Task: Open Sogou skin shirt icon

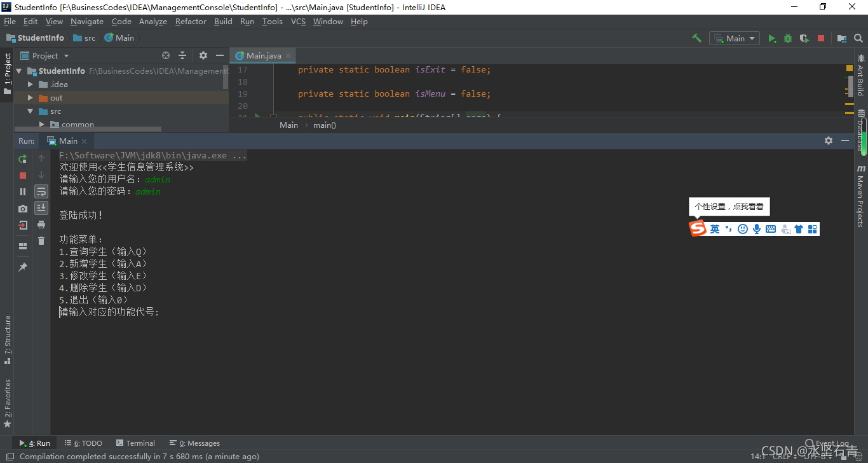Action: point(799,229)
